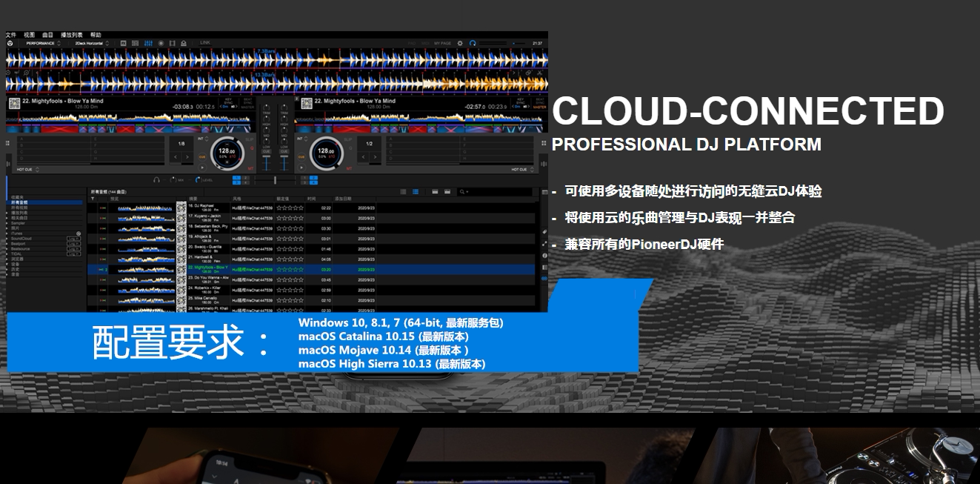980x484 pixels.
Task: Expand the Sampler tree node
Action: [x=7, y=223]
